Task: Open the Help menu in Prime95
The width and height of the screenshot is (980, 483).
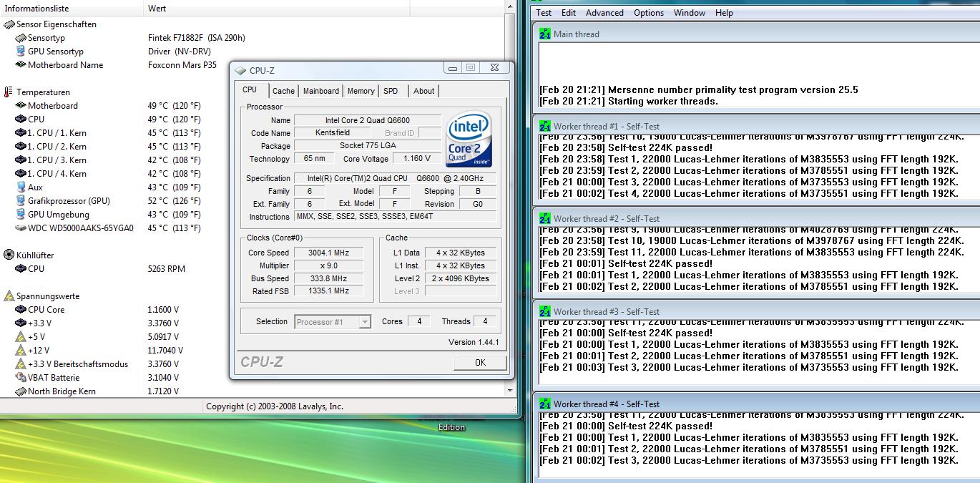Action: [724, 13]
